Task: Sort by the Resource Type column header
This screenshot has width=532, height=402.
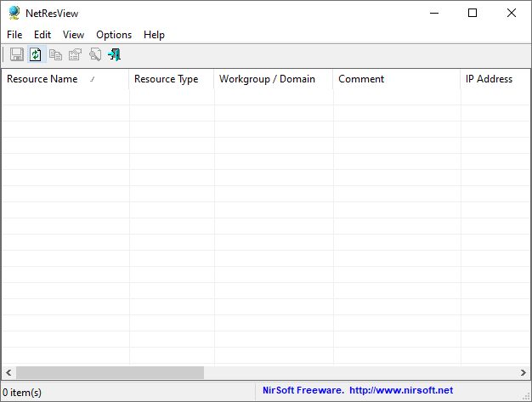Action: [x=167, y=79]
